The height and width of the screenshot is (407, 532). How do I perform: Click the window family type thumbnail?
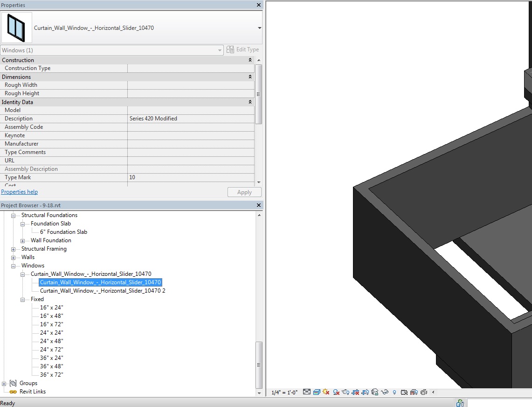point(17,28)
